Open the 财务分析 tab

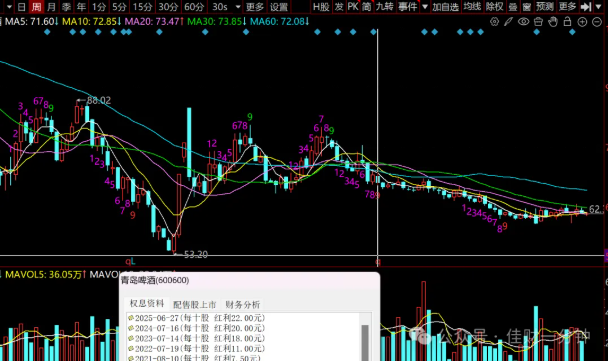(x=243, y=305)
